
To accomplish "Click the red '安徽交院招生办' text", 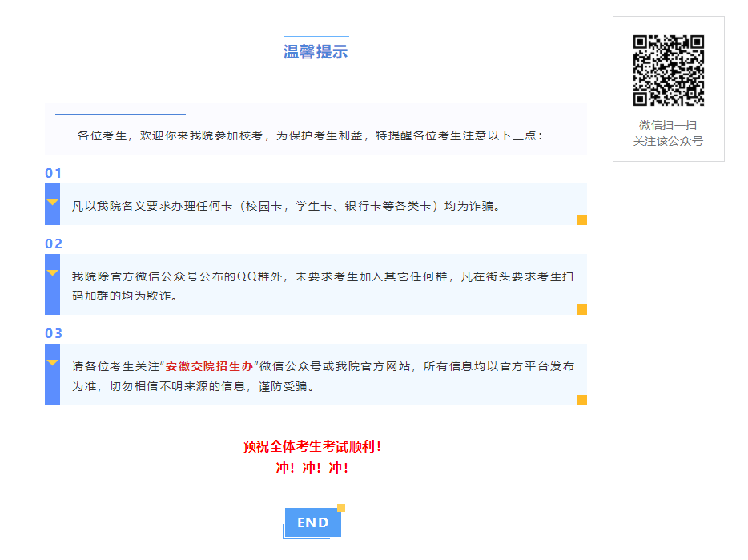I will click(209, 366).
